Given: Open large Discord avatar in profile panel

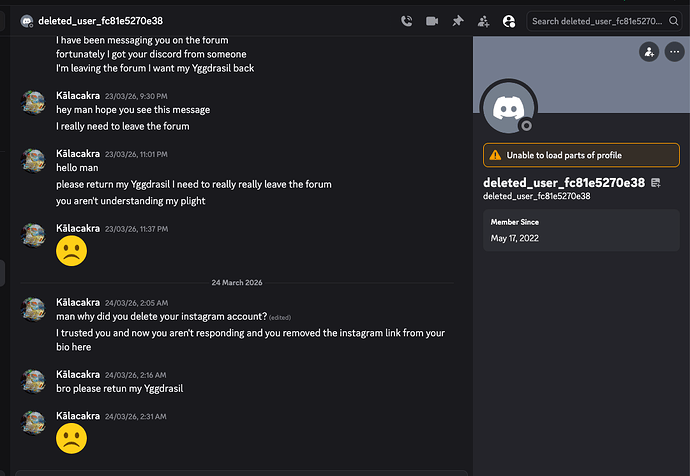Looking at the screenshot, I should pyautogui.click(x=509, y=106).
